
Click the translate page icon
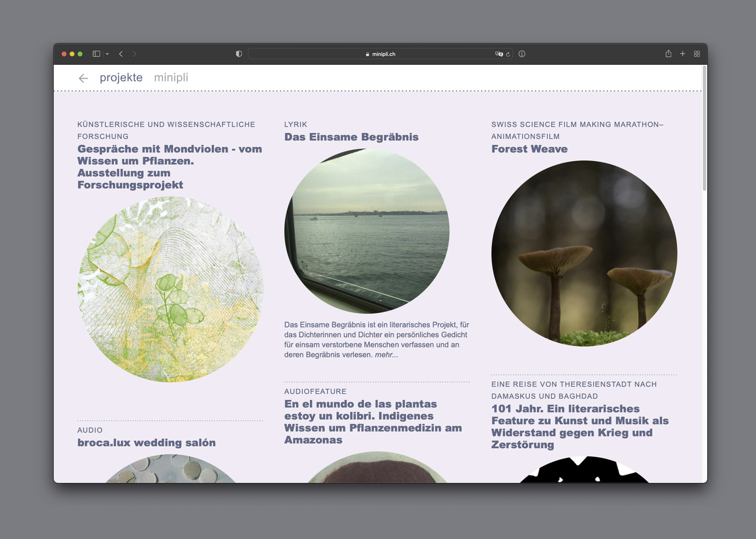click(x=498, y=54)
